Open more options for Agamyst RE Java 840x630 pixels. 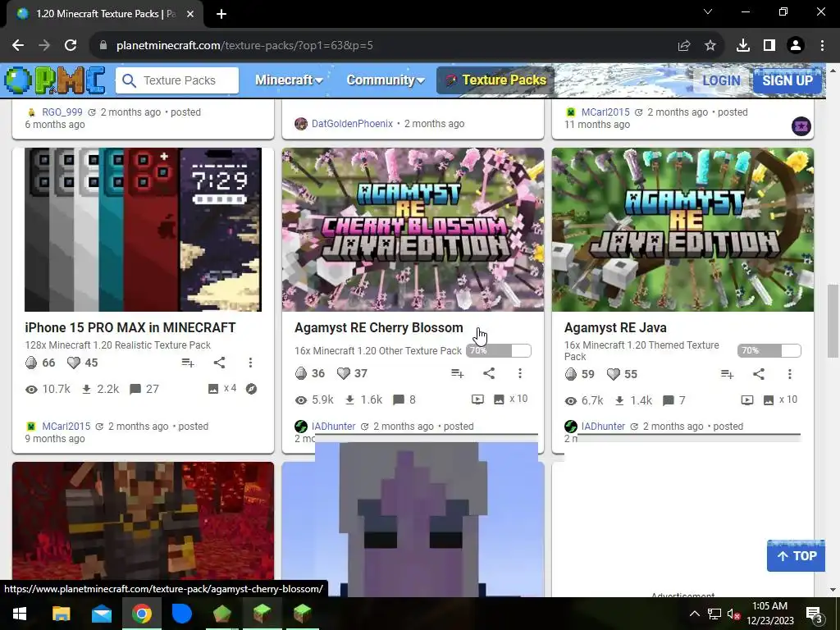tap(790, 374)
